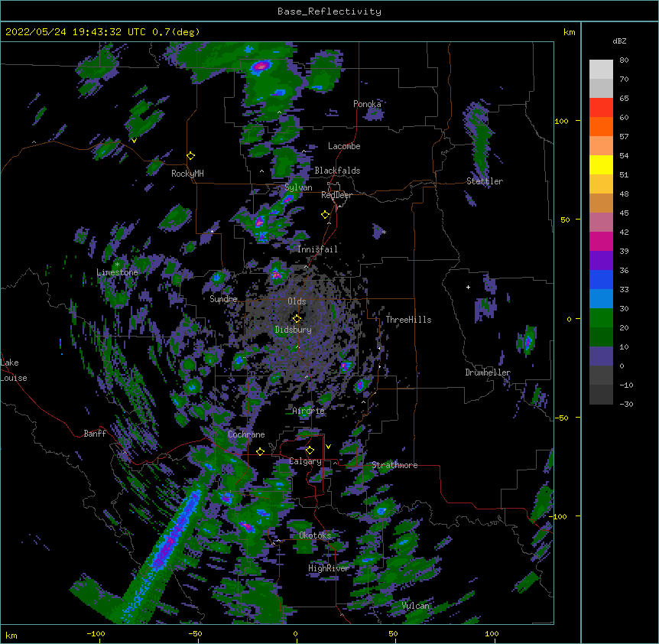Click the 2022/05/24 19:43:32 UTC timestamp

click(102, 32)
